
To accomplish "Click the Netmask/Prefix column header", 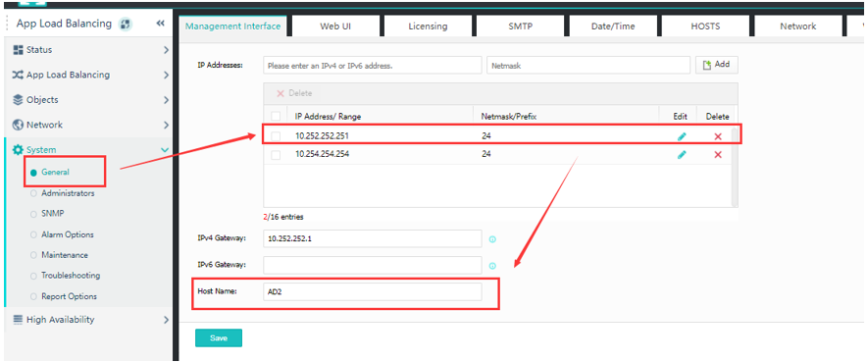I will (x=510, y=117).
